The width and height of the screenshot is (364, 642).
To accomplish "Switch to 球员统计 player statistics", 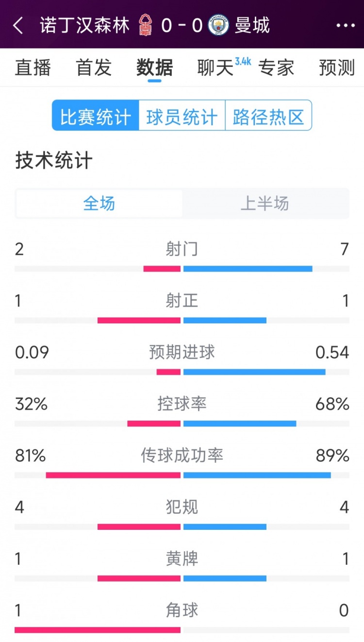I will coord(182,115).
